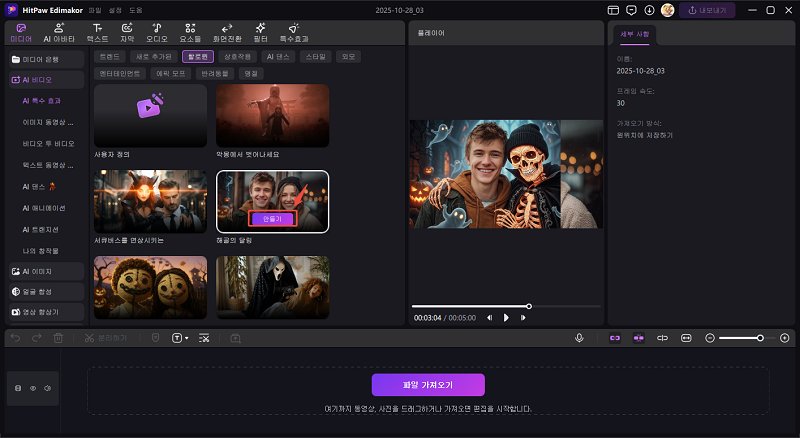Screen dimensions: 800x438
Task: Toggle the track lock icon
Action: click(17, 387)
